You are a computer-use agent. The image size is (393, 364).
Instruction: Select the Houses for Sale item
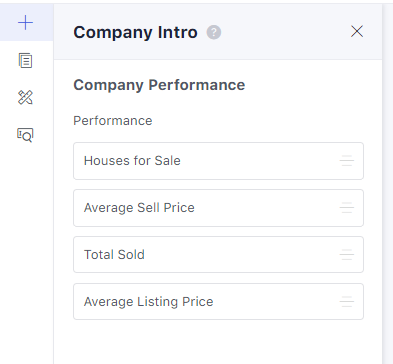tap(218, 161)
